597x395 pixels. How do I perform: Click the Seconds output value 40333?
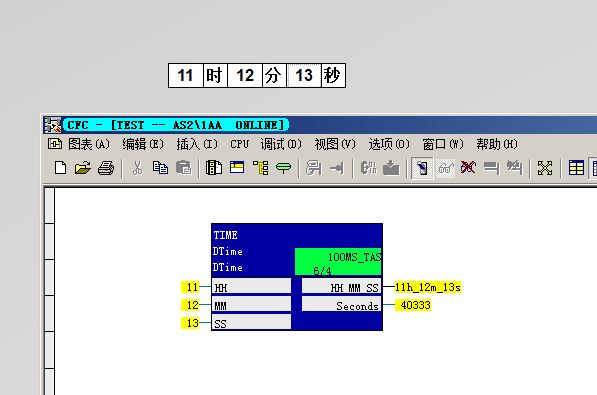click(413, 305)
